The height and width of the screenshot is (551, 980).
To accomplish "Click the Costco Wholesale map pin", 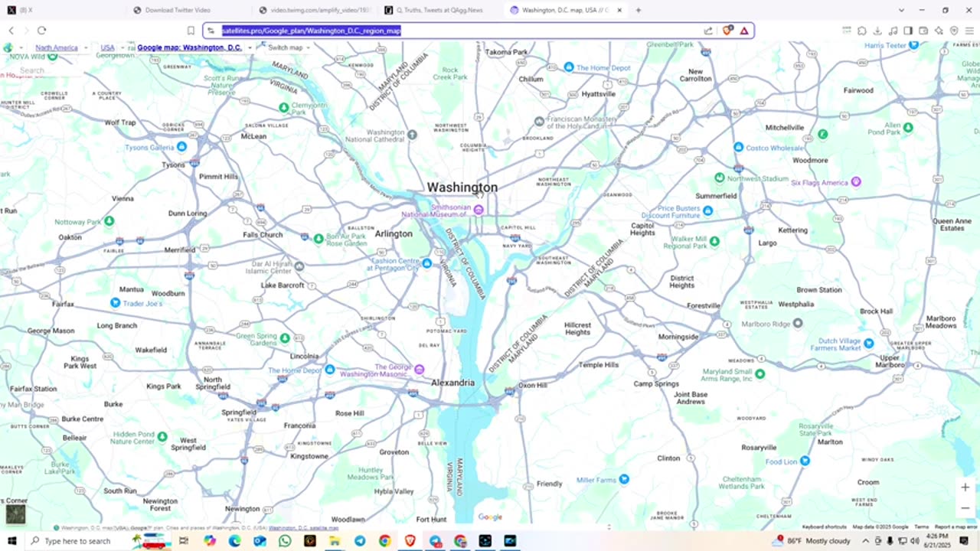I will [738, 147].
